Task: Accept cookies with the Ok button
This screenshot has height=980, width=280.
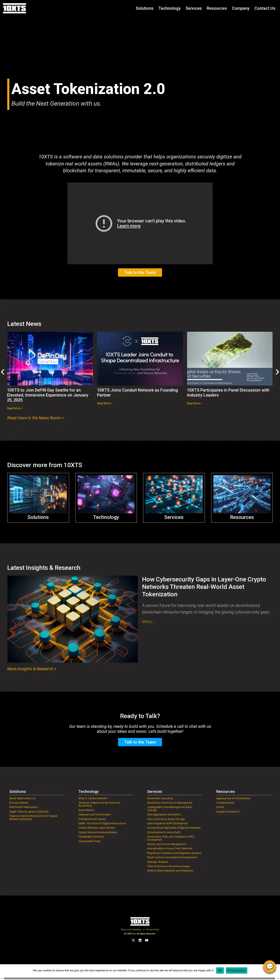Action: [x=220, y=970]
